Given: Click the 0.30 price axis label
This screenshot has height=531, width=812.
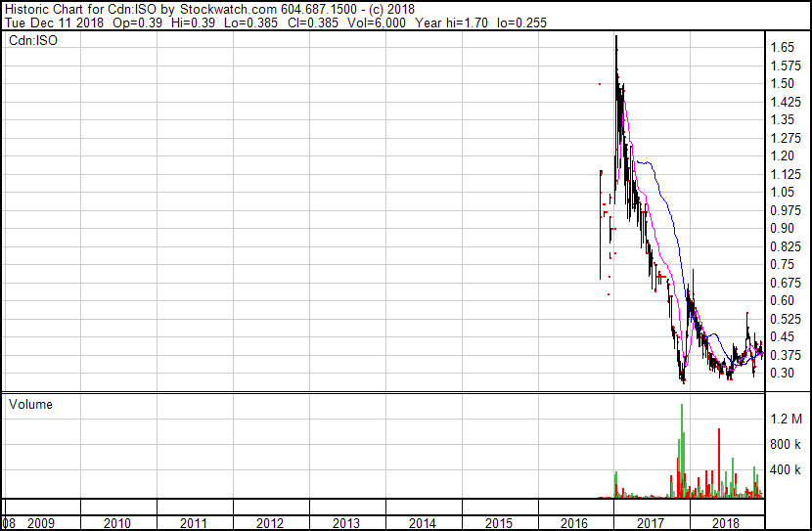Looking at the screenshot, I should click(x=781, y=373).
